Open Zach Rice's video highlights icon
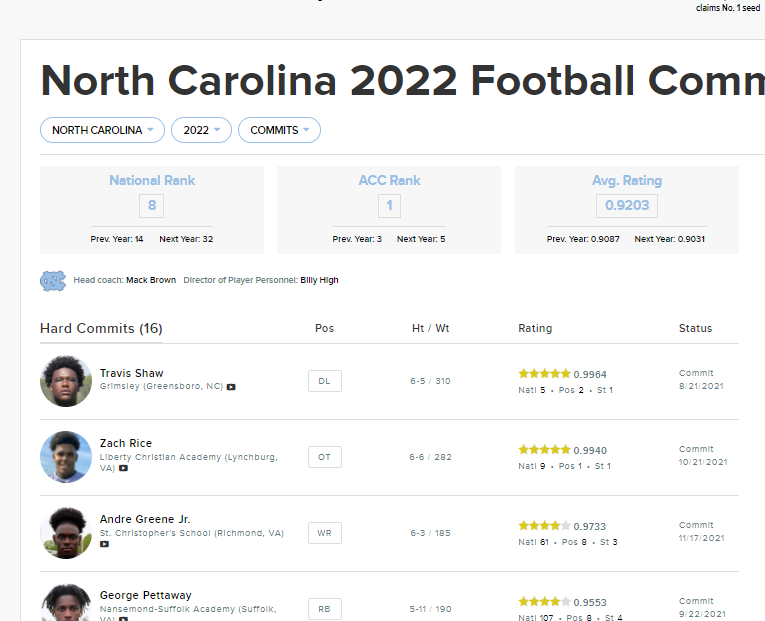The width and height of the screenshot is (765, 621). [123, 468]
